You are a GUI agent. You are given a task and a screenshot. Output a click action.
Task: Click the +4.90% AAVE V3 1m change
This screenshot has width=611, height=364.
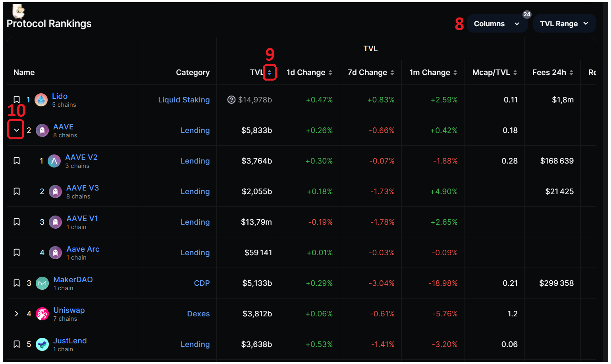(x=444, y=191)
